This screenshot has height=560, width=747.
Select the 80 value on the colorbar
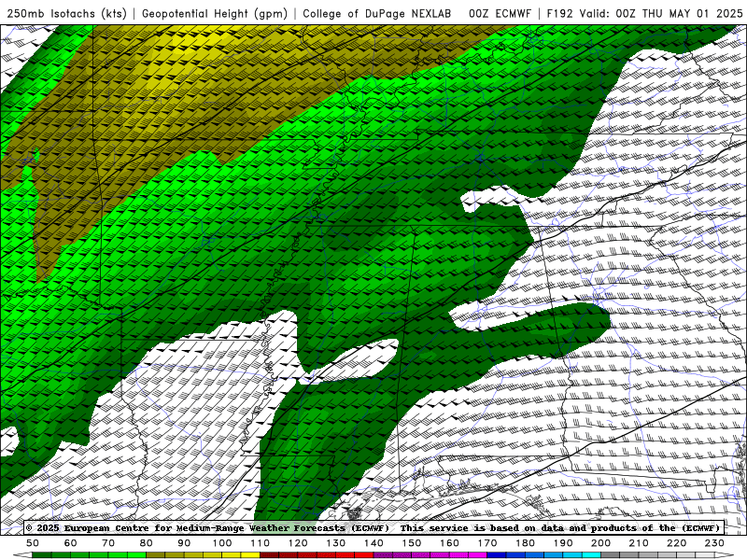click(x=147, y=543)
